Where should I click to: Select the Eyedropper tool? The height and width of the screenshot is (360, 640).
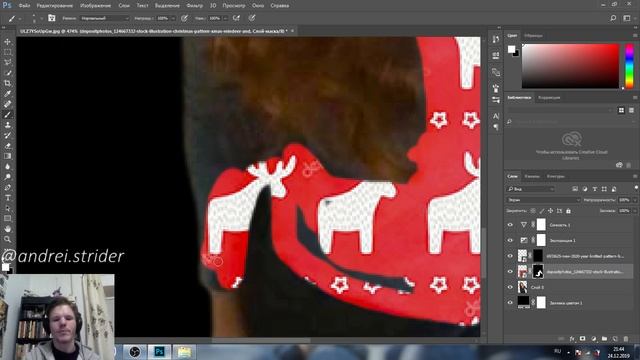[7, 93]
